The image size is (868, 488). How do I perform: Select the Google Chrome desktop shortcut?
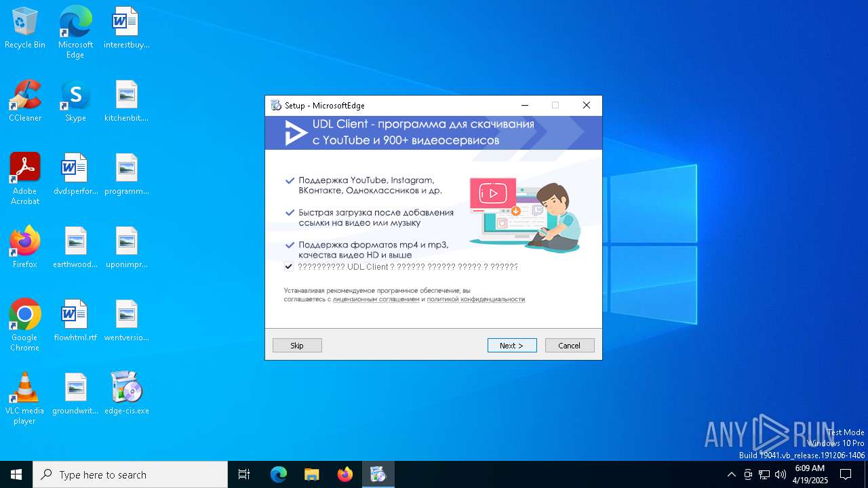pyautogui.click(x=25, y=325)
